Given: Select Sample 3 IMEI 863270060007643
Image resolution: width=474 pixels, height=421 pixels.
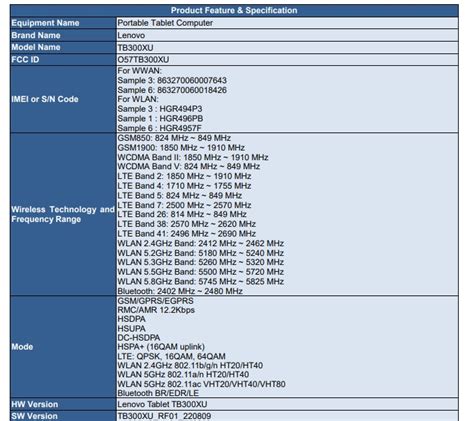Looking at the screenshot, I should pyautogui.click(x=172, y=80).
